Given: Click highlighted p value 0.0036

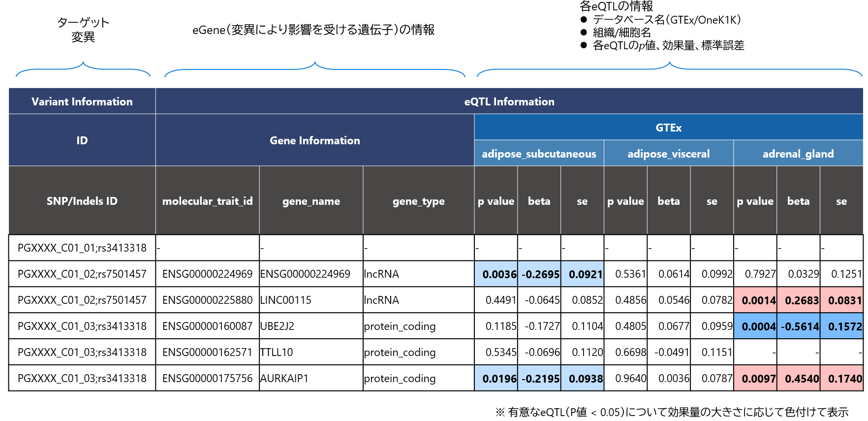Looking at the screenshot, I should (496, 274).
